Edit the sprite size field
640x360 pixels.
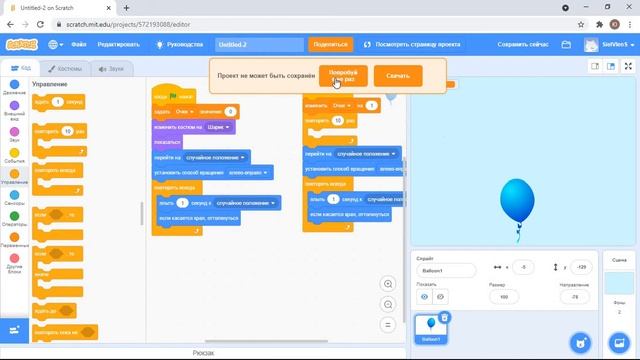coord(504,297)
